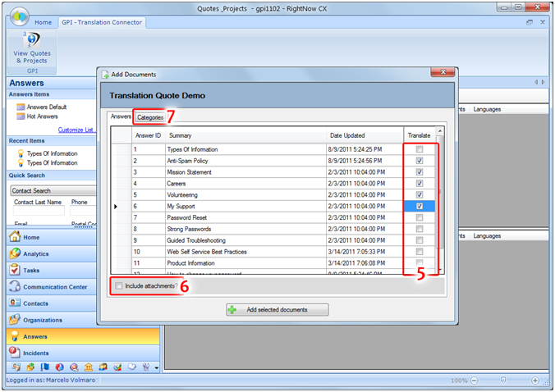The width and height of the screenshot is (555, 392).
Task: Expand the navigation shortcut overflow arrow
Action: coord(156,367)
